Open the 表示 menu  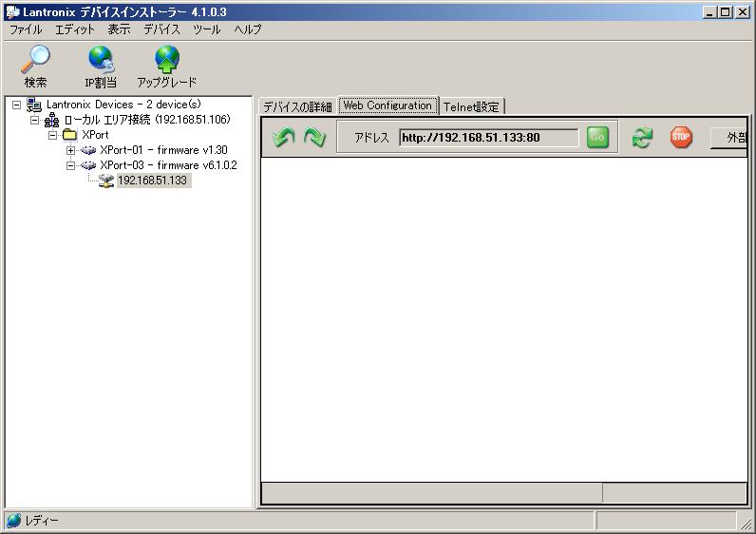[x=119, y=29]
